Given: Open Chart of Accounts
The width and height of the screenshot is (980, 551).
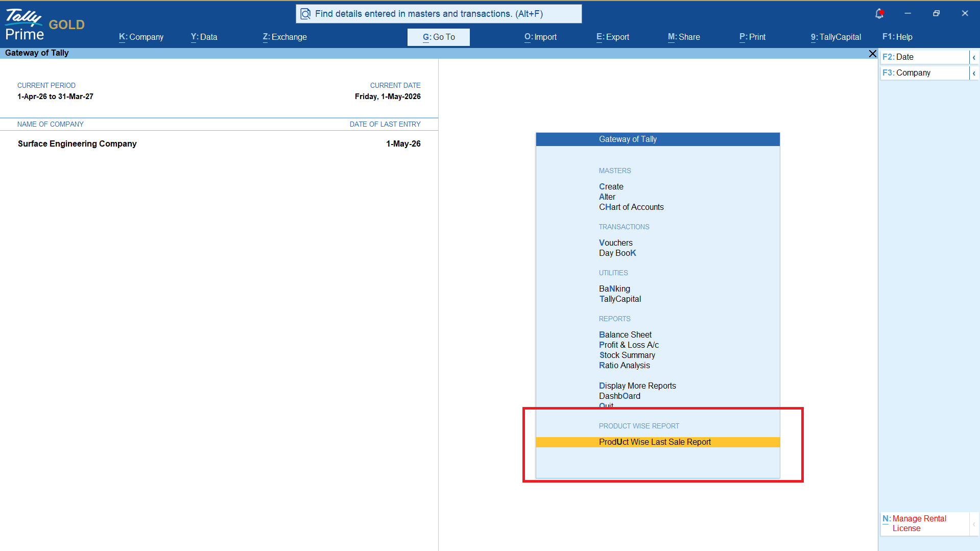Looking at the screenshot, I should coord(631,207).
